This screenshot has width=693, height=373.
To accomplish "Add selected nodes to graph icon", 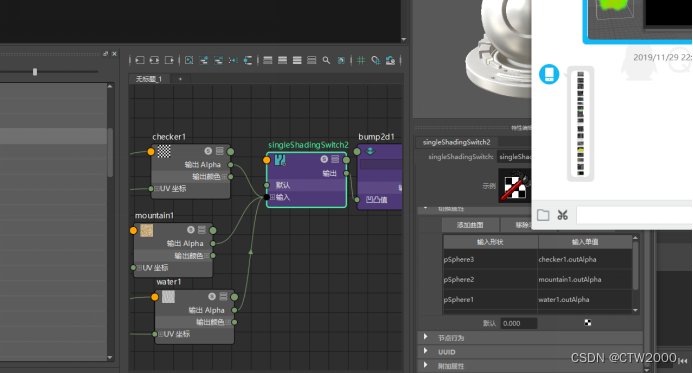I will point(204,60).
